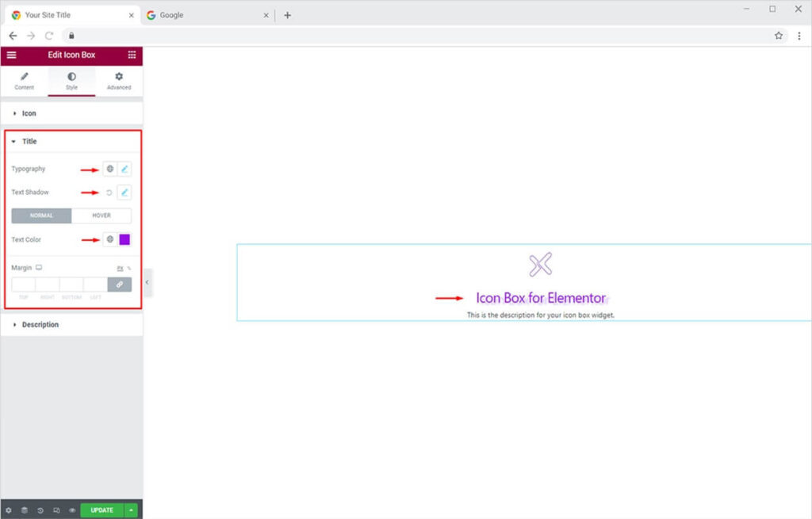Collapse the Title section
Image resolution: width=812 pixels, height=519 pixels.
(29, 141)
